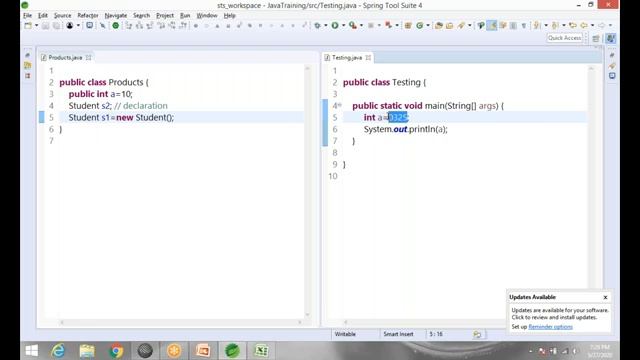
Task: Open the New Java Class dropdown arrow
Action: pos(428,25)
